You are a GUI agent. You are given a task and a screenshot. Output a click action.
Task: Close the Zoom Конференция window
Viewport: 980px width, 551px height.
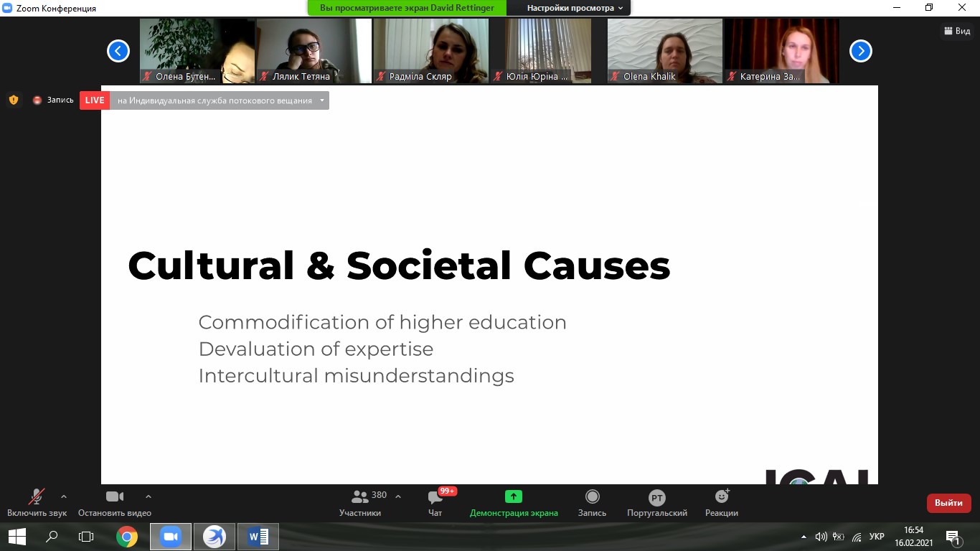(963, 8)
